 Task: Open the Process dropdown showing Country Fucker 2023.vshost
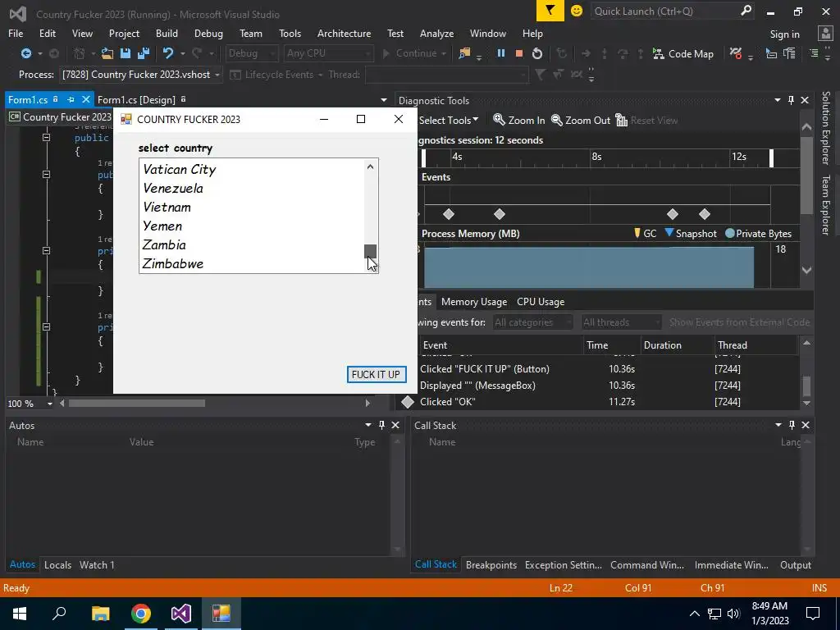(140, 75)
